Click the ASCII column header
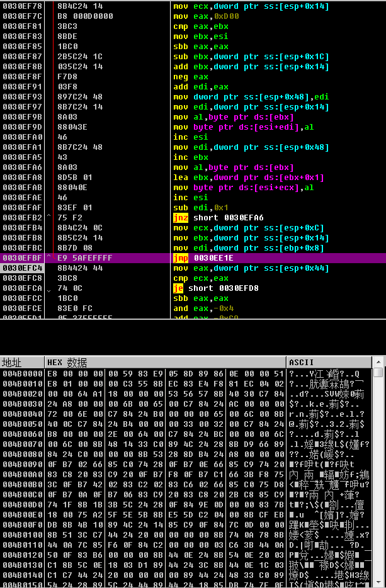 (x=329, y=362)
